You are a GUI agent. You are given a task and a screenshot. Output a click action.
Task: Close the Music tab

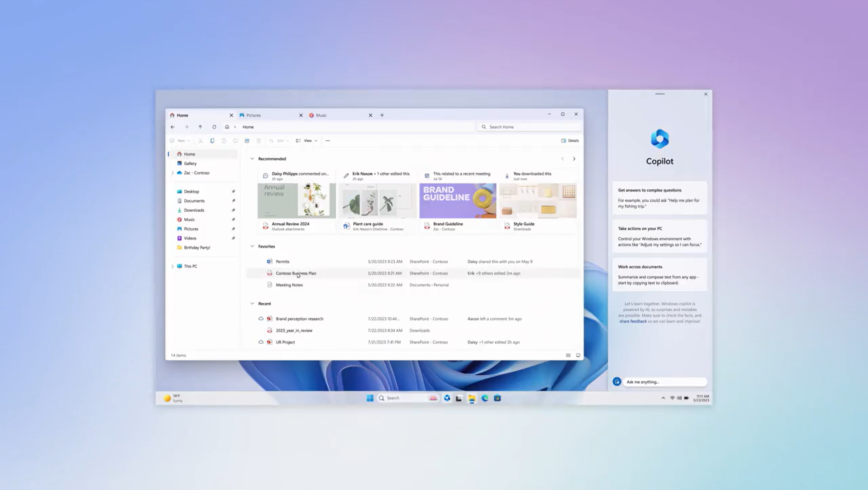371,115
